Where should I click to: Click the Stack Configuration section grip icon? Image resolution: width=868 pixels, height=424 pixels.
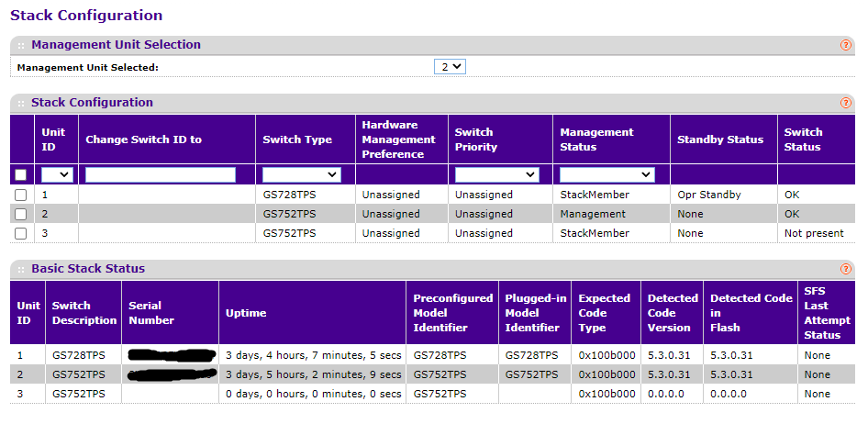(21, 103)
